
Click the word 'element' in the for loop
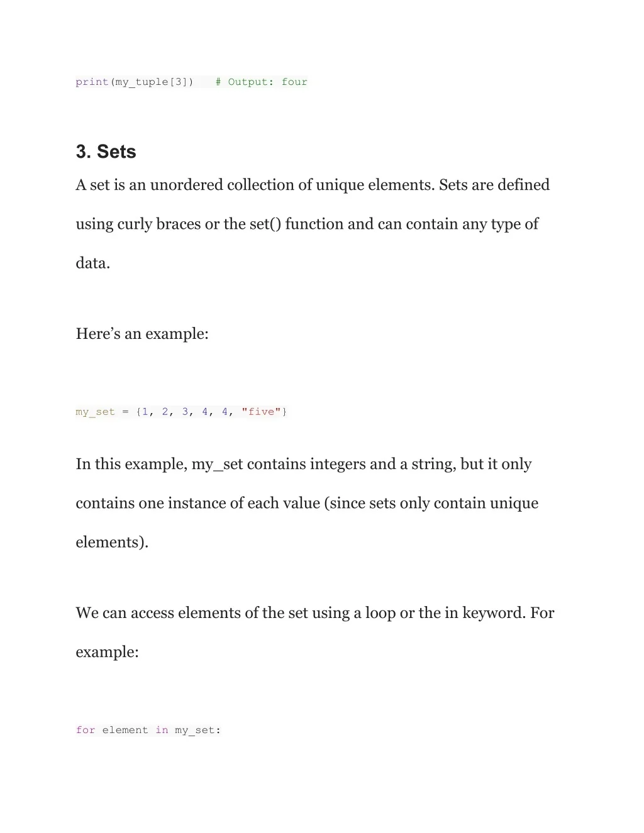tap(125, 730)
